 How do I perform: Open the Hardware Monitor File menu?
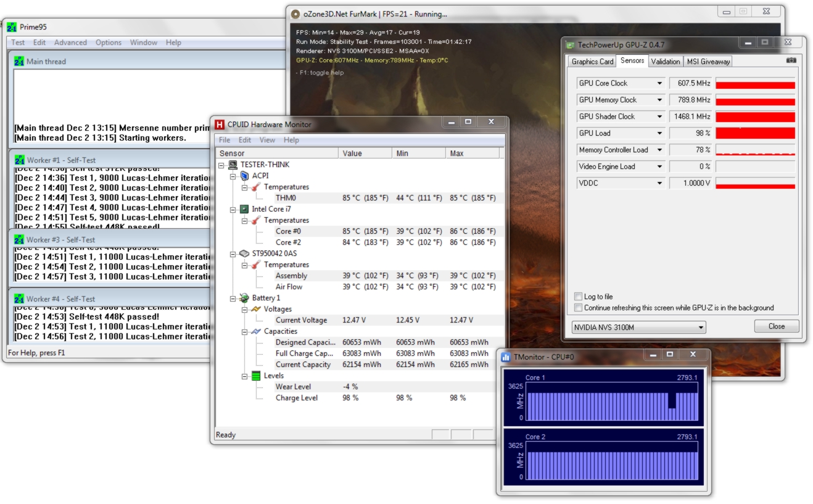point(225,140)
